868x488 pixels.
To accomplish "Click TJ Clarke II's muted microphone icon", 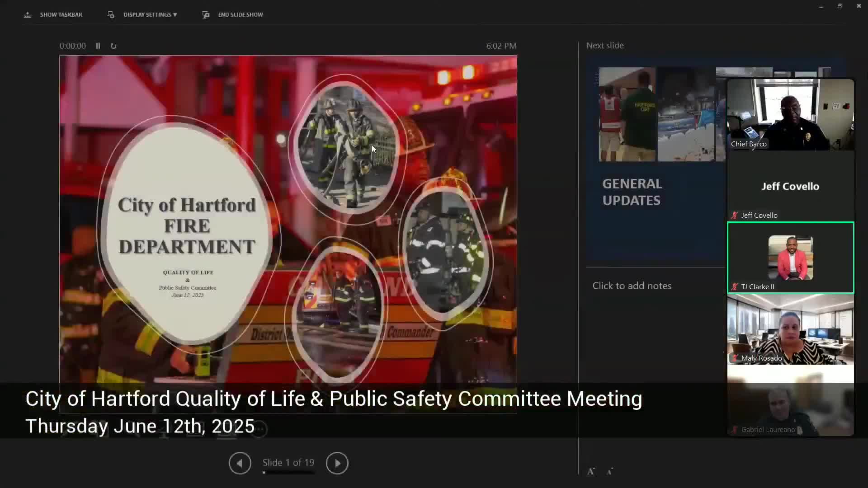I will tap(735, 287).
